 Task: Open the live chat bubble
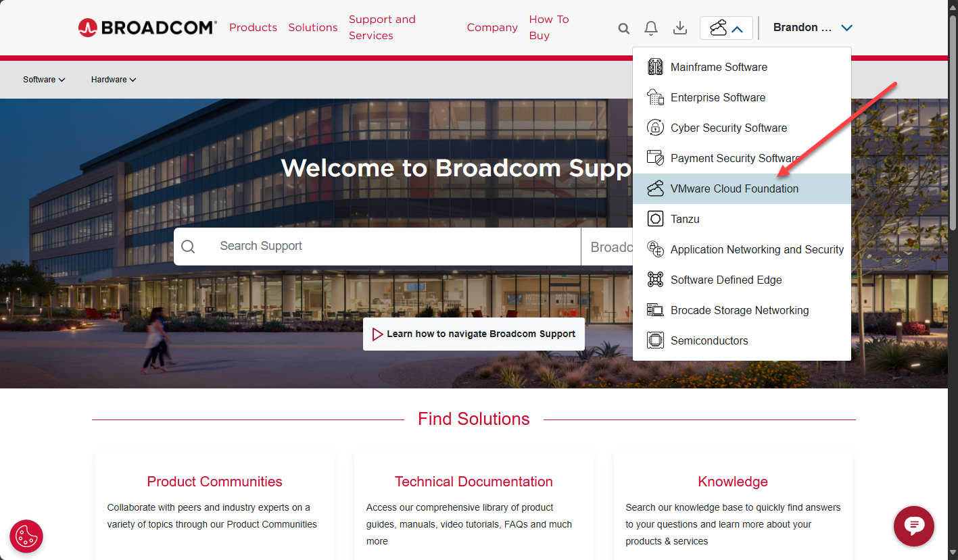point(914,526)
